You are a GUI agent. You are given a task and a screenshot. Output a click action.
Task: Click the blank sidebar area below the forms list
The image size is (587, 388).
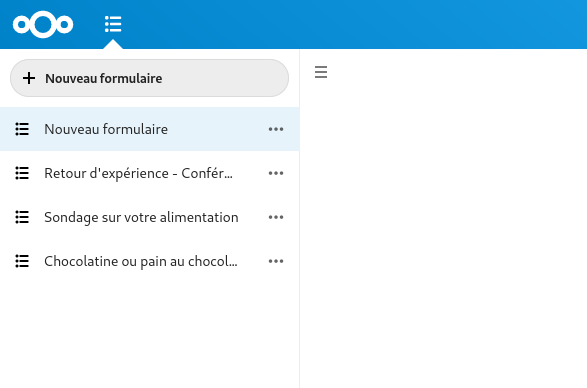(x=150, y=333)
